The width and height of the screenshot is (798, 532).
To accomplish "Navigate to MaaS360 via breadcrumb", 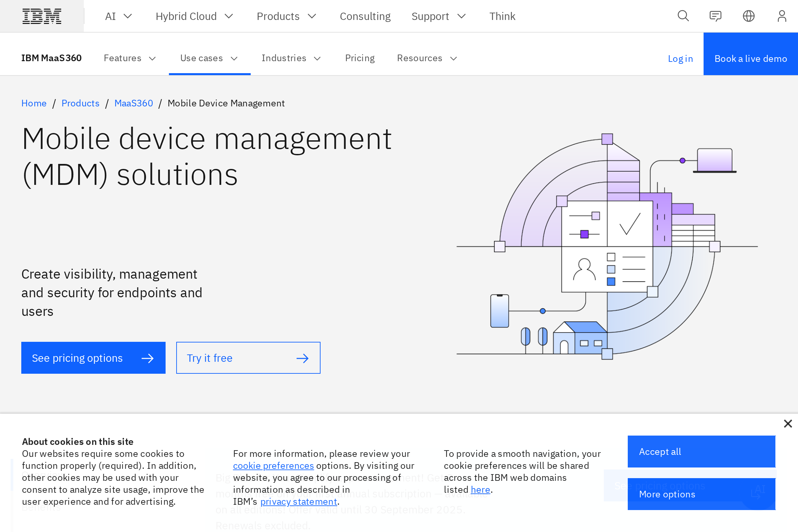I will (x=133, y=103).
